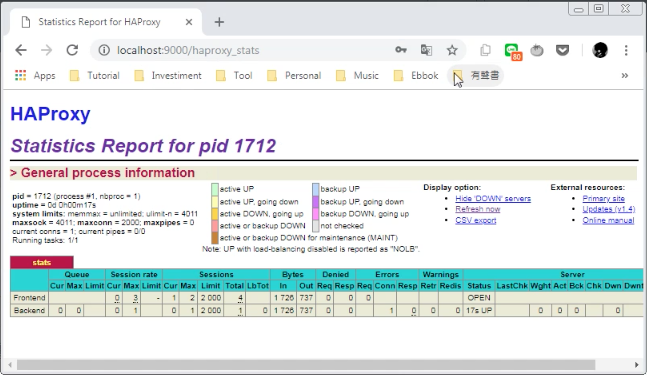Screen dimensions: 647x375
Task: Click the active UP green legend swatch
Action: pyautogui.click(x=215, y=189)
